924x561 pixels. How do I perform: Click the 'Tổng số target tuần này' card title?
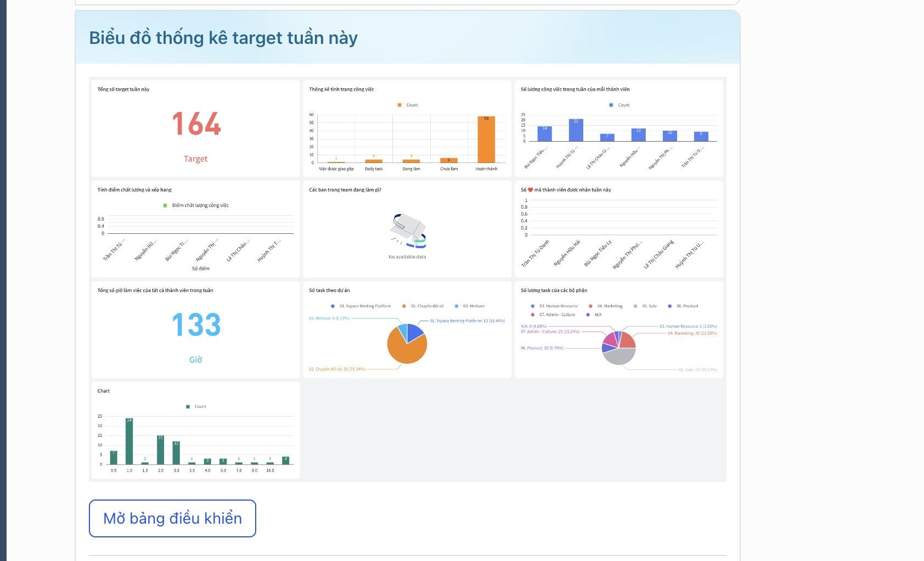click(x=123, y=89)
